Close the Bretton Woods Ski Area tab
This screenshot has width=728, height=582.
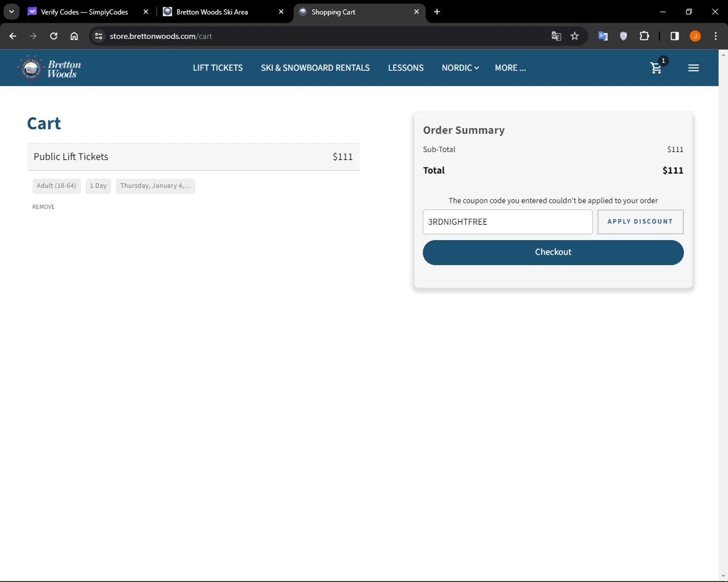tap(281, 12)
